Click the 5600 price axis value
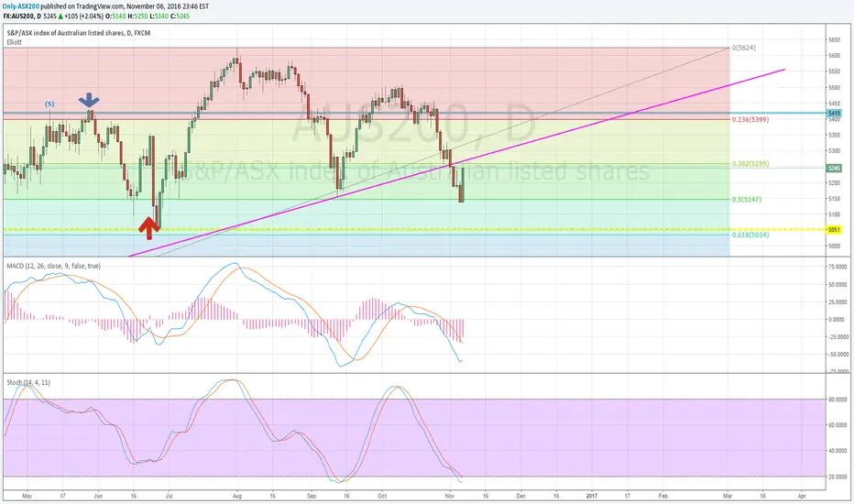 (834, 56)
